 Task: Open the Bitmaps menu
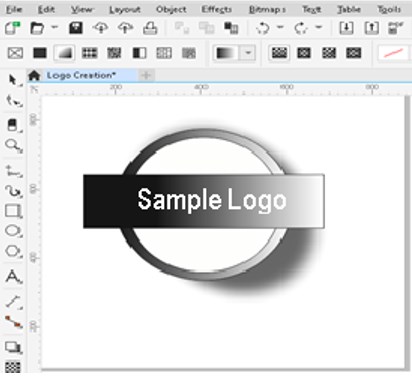click(x=267, y=9)
